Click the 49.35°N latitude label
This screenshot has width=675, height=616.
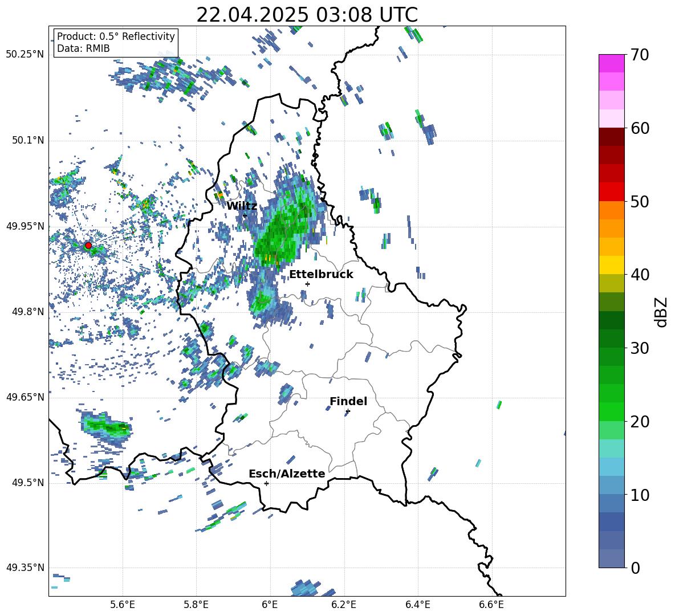tap(25, 568)
